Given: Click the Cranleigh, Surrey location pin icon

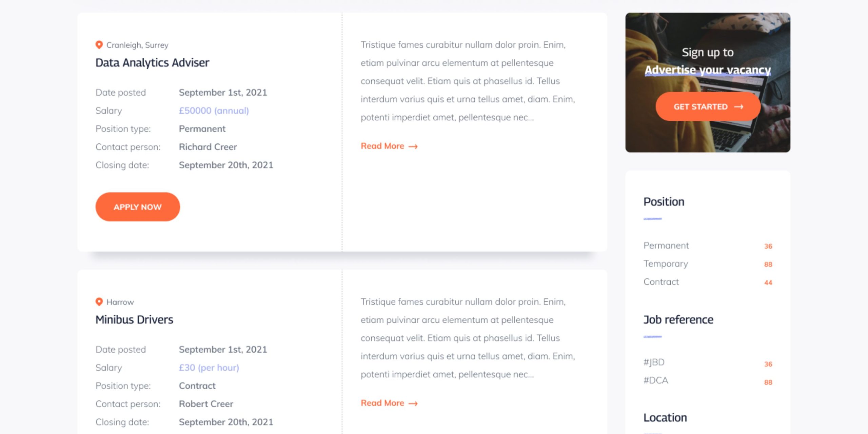Looking at the screenshot, I should 99,45.
